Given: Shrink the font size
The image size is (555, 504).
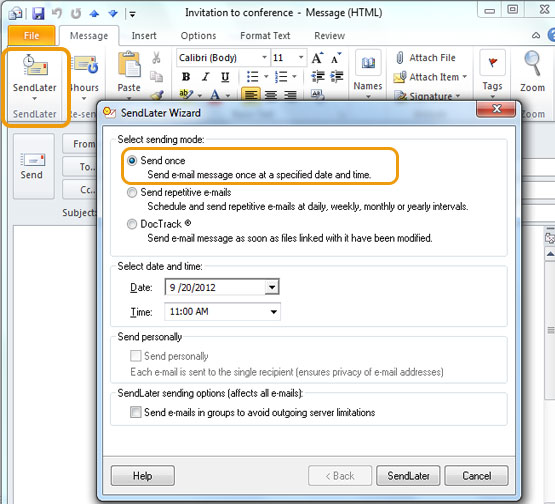Looking at the screenshot, I should [x=336, y=58].
